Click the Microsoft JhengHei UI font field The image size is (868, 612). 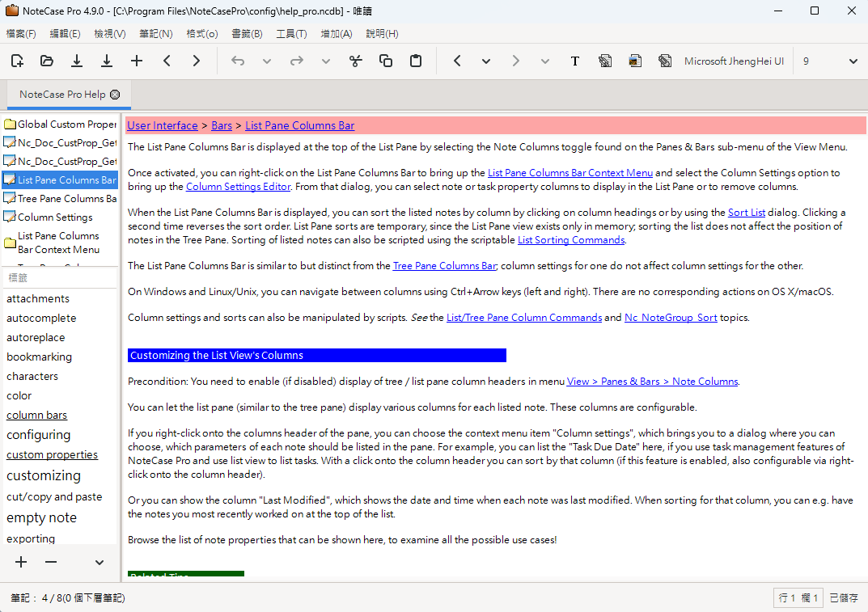pos(734,61)
